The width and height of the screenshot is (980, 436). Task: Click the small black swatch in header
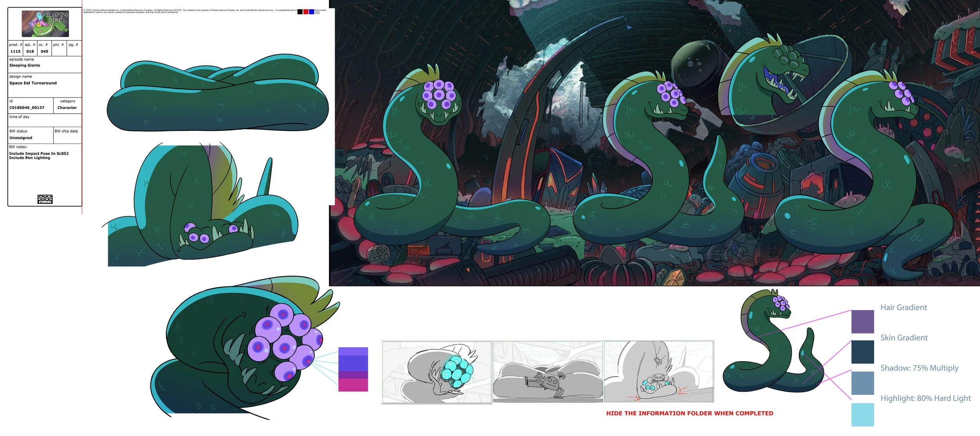pos(300,12)
